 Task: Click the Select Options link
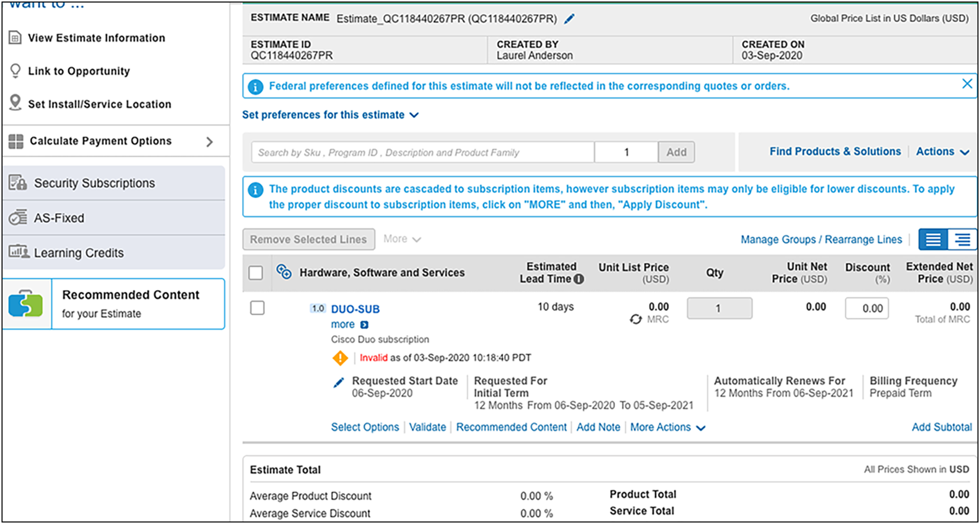click(x=365, y=428)
